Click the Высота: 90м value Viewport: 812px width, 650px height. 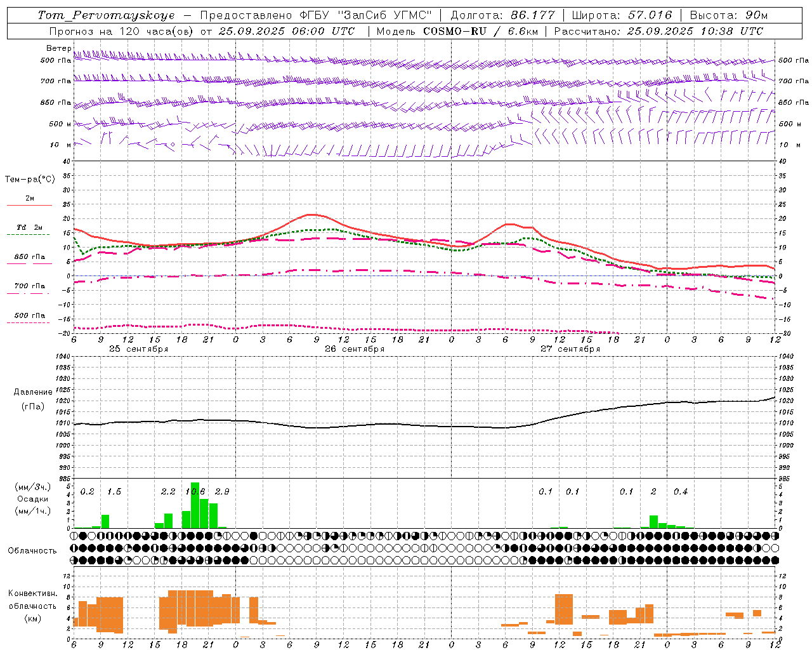729,15
